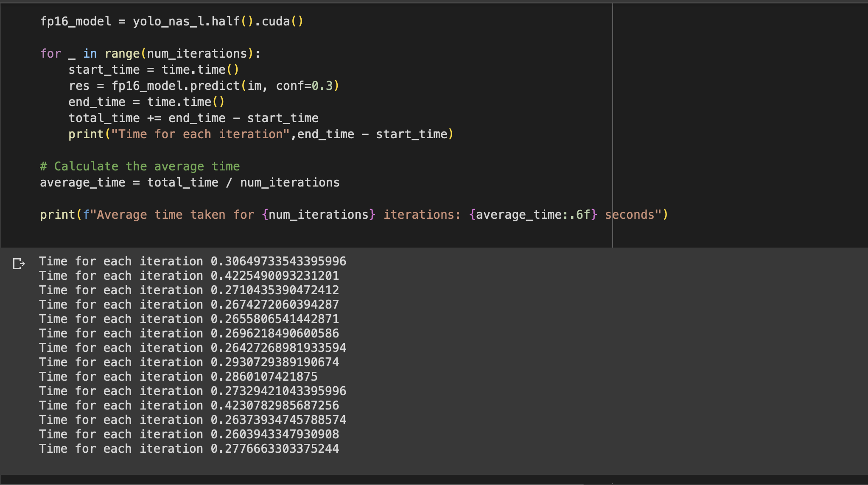Click the '# Calculate the average time' comment

139,166
